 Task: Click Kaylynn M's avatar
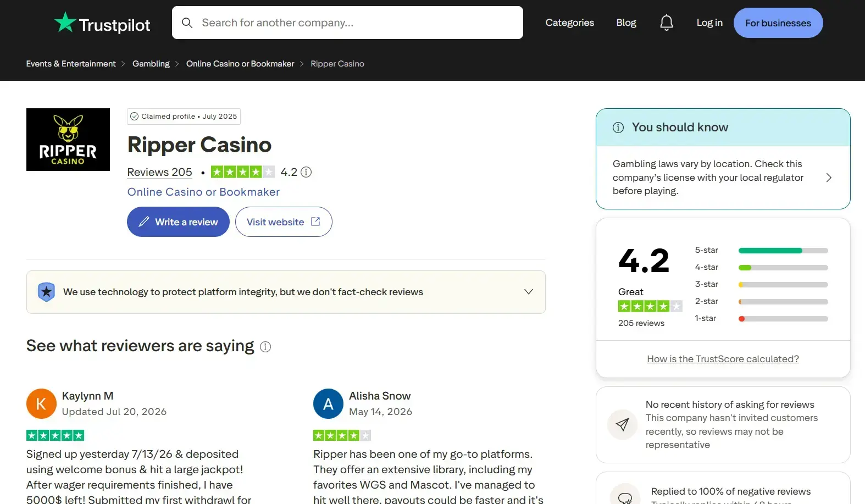pos(41,404)
